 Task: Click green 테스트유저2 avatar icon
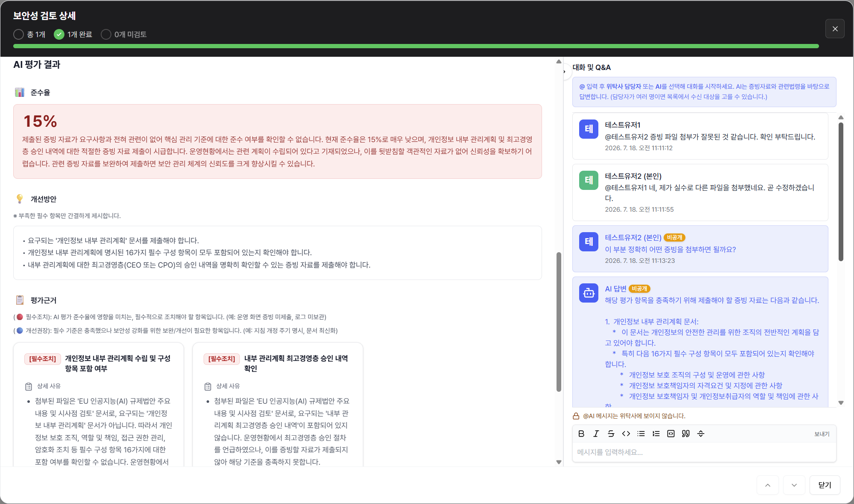point(589,180)
